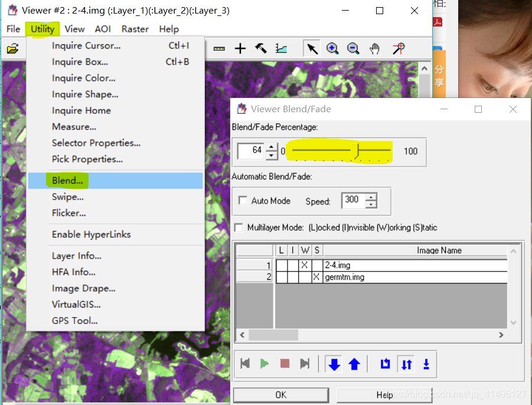
Task: Open the AOI menu
Action: (x=103, y=29)
